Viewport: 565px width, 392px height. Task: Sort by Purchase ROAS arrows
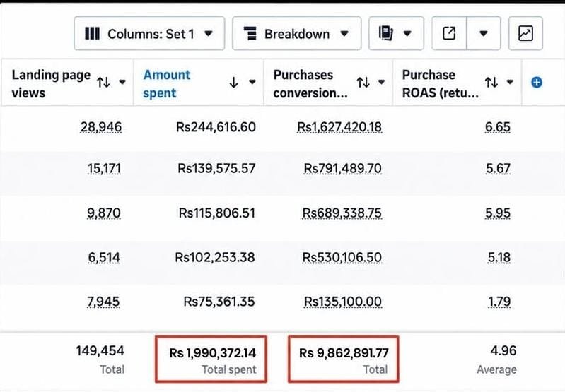pos(491,83)
